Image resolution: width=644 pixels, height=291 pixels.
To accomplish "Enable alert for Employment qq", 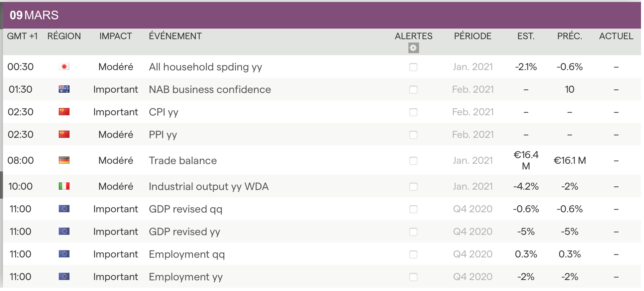I will pyautogui.click(x=413, y=254).
